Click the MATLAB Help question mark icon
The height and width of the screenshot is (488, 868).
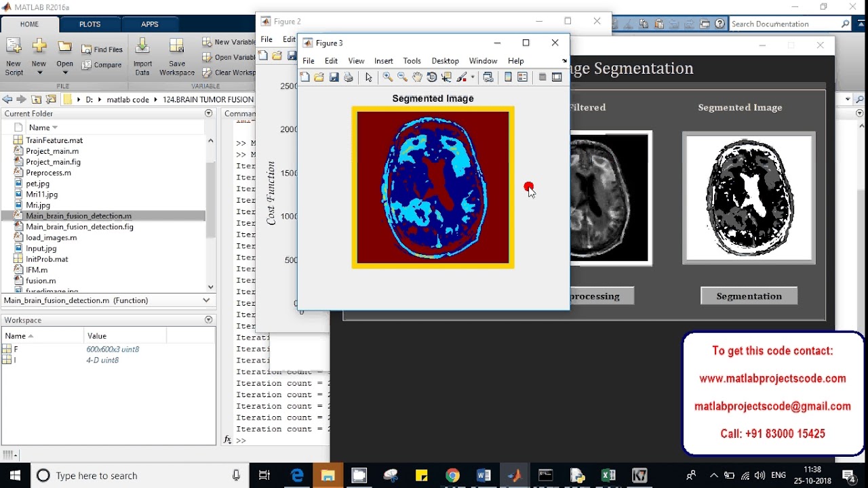pyautogui.click(x=719, y=24)
